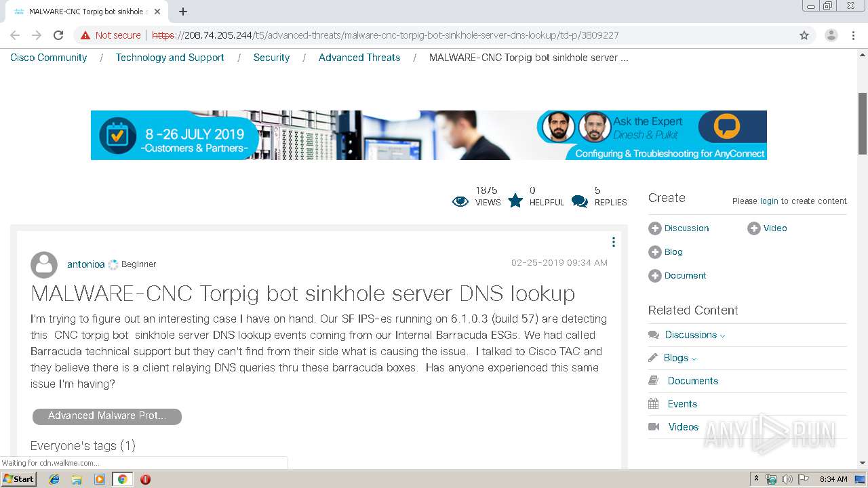
Task: Open the Windows Start menu
Action: pyautogui.click(x=19, y=479)
